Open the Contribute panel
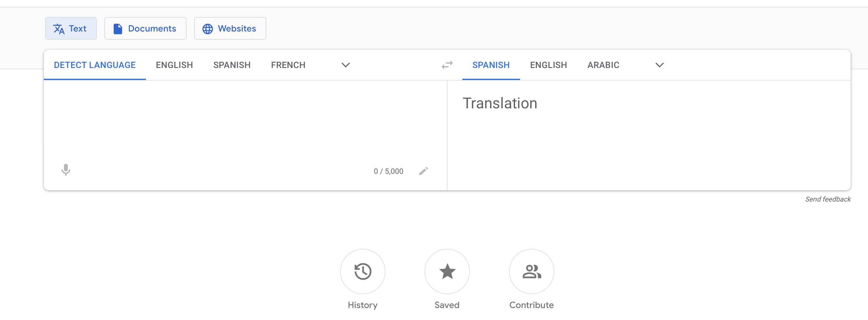The image size is (868, 320). (x=532, y=271)
